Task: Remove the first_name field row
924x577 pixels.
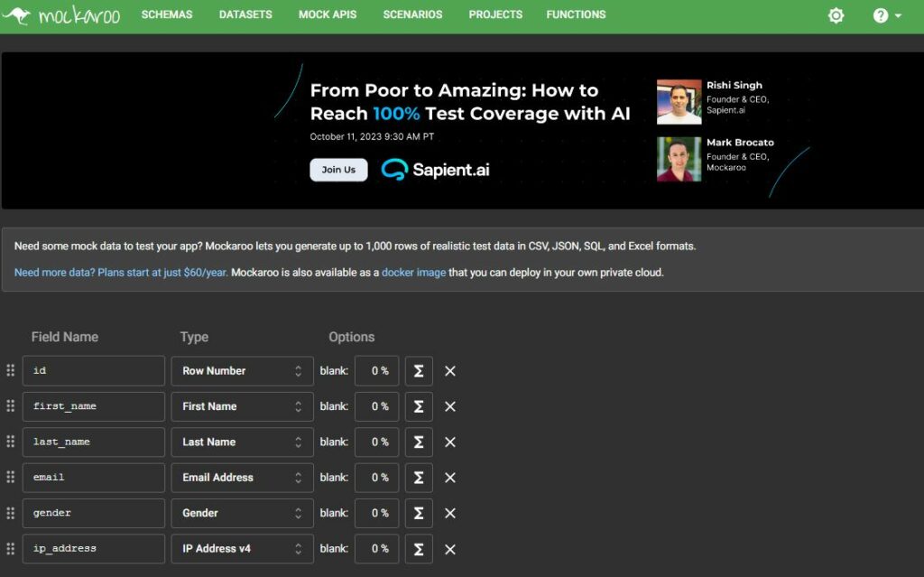Action: [449, 406]
